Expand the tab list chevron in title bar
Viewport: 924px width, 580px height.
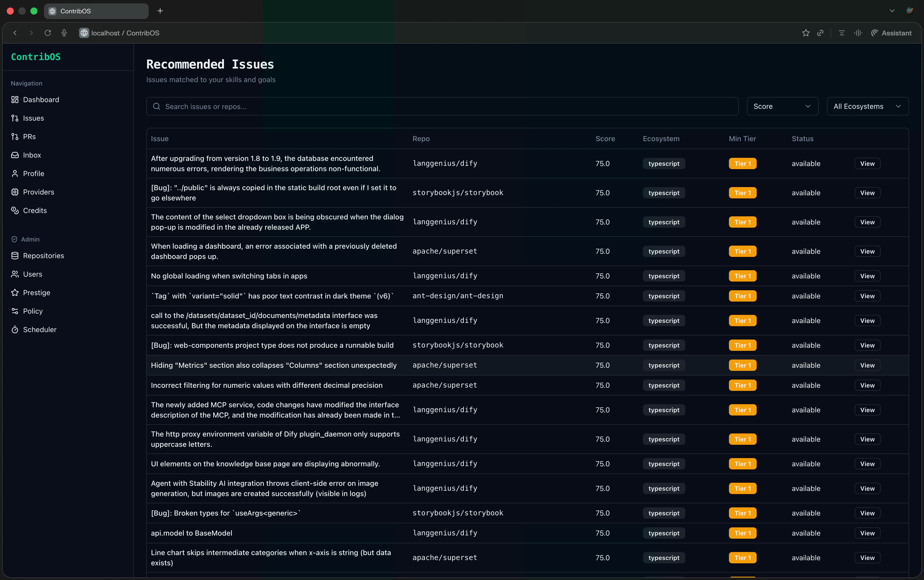point(892,11)
